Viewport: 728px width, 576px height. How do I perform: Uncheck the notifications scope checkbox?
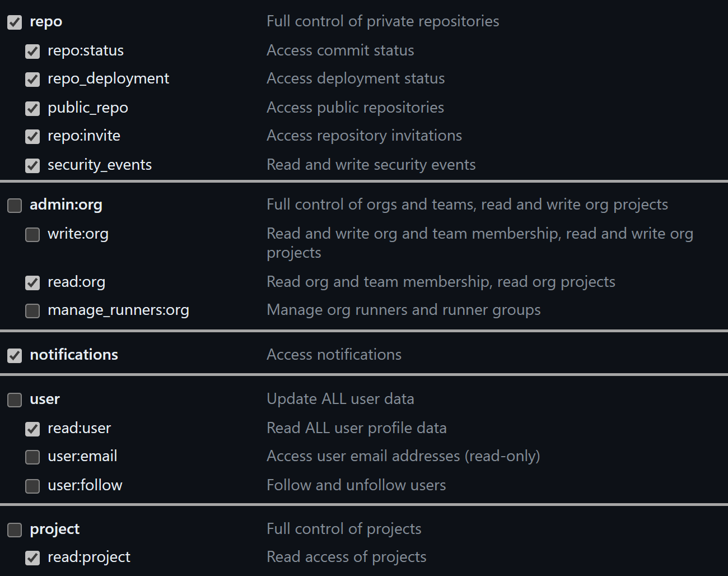point(15,356)
